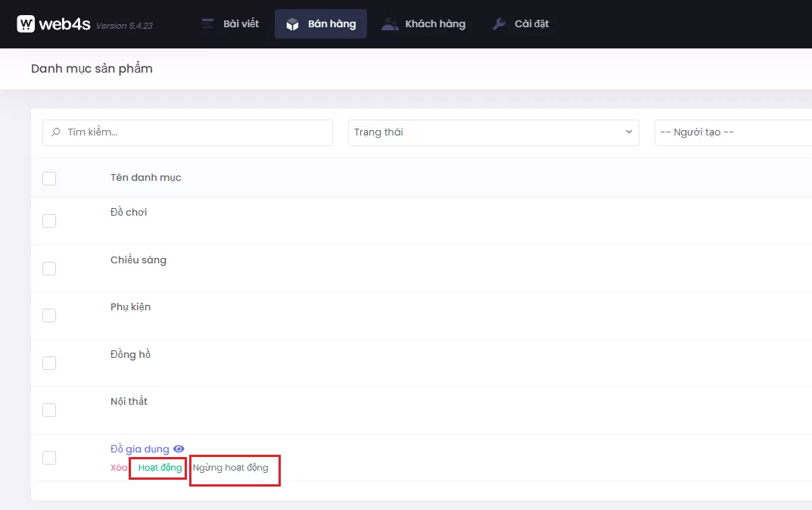Tick the checkbox next to Nội thất

click(49, 410)
